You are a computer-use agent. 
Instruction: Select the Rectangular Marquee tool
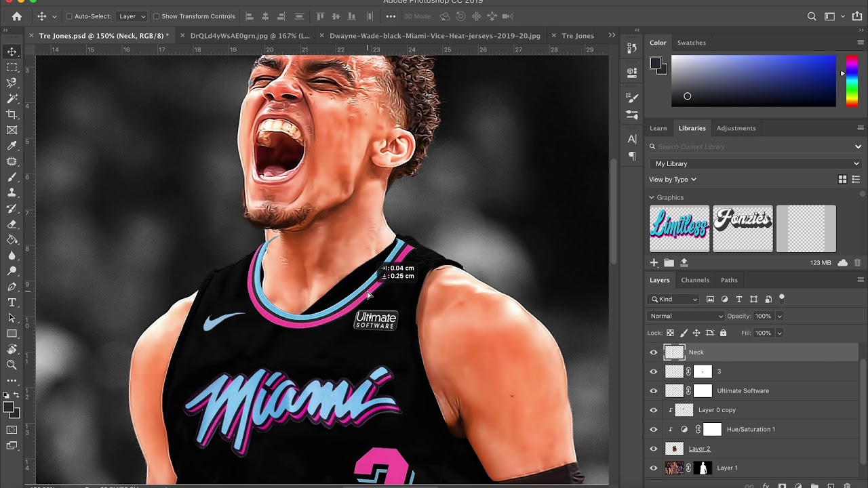pos(12,67)
